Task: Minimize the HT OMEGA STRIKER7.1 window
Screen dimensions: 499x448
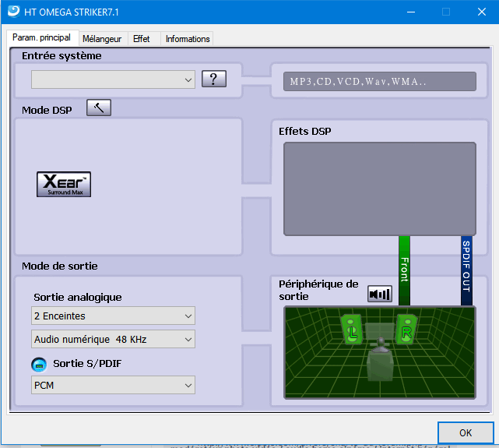Action: coord(411,12)
